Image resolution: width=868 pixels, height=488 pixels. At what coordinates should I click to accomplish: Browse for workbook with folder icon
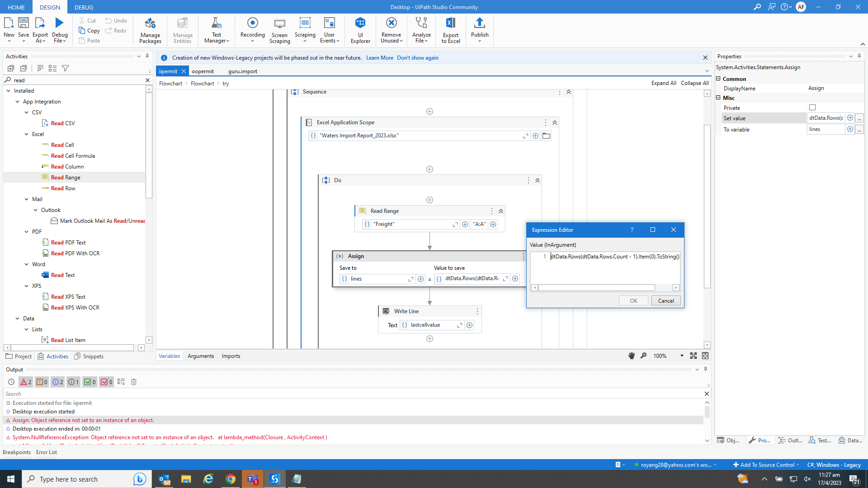click(547, 136)
